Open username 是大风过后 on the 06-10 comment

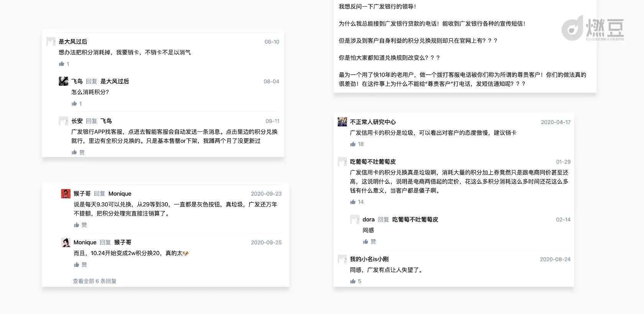(73, 42)
